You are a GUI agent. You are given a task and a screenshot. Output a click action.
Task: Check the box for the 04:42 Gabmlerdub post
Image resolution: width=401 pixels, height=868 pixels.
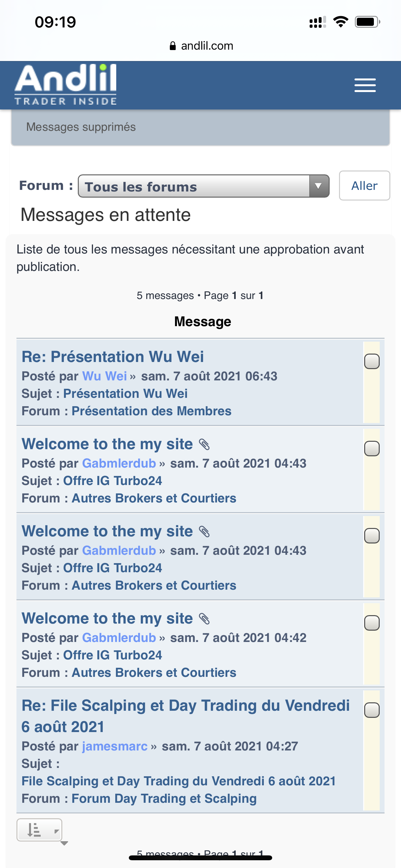(x=372, y=623)
